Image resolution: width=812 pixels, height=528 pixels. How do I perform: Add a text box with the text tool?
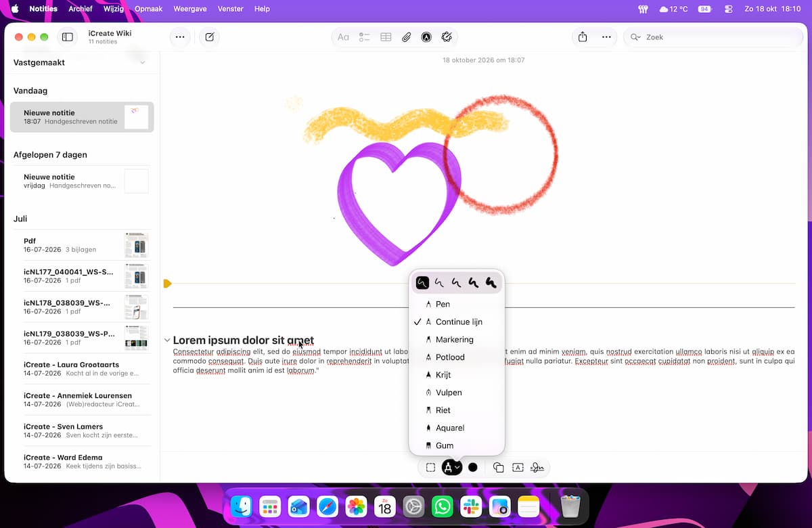coord(518,467)
